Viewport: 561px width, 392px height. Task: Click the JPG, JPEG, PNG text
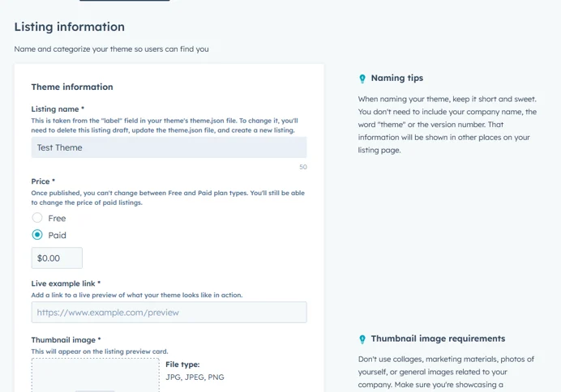click(x=195, y=377)
